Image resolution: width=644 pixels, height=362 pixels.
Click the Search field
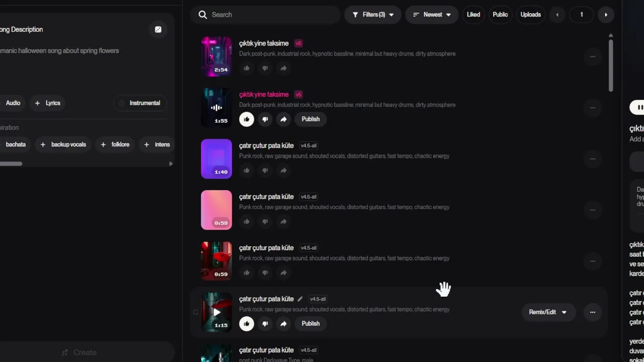pos(266,15)
